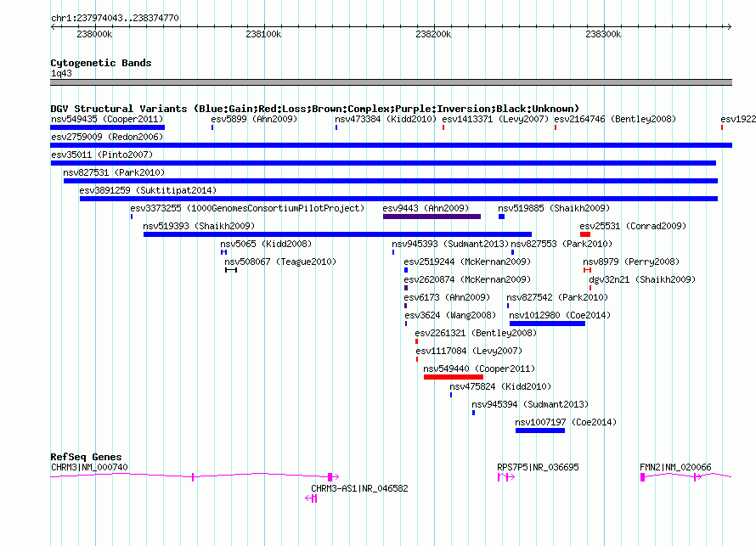Click the nsv1012980 blue gain bar
This screenshot has width=756, height=546.
(547, 324)
